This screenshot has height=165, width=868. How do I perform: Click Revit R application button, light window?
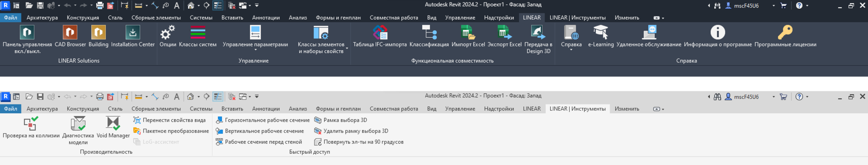[6, 97]
